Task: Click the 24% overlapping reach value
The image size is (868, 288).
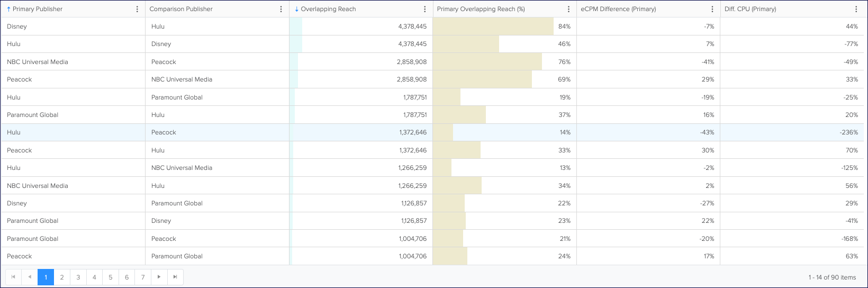Action: tap(565, 256)
